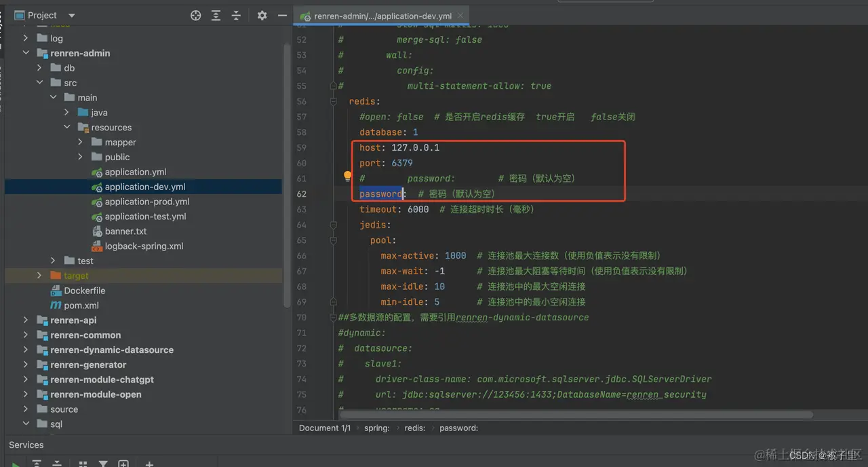The width and height of the screenshot is (868, 467).
Task: Collapse the jedis block fold marker
Action: click(x=334, y=225)
